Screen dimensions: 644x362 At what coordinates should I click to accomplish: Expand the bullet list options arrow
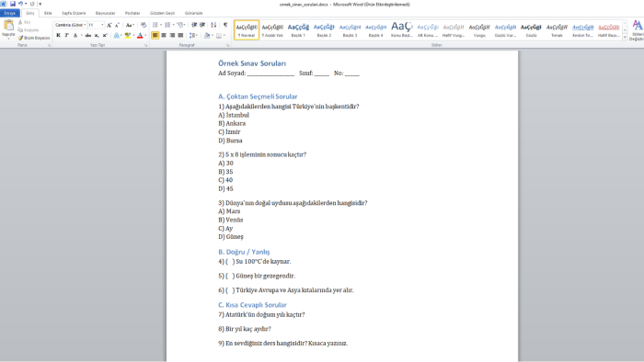tap(161, 25)
